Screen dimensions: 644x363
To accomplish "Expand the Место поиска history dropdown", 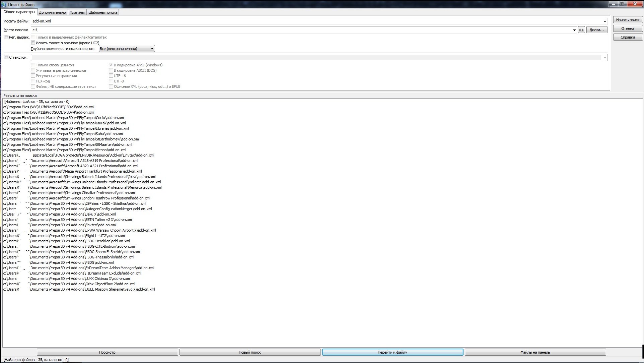I will point(575,30).
